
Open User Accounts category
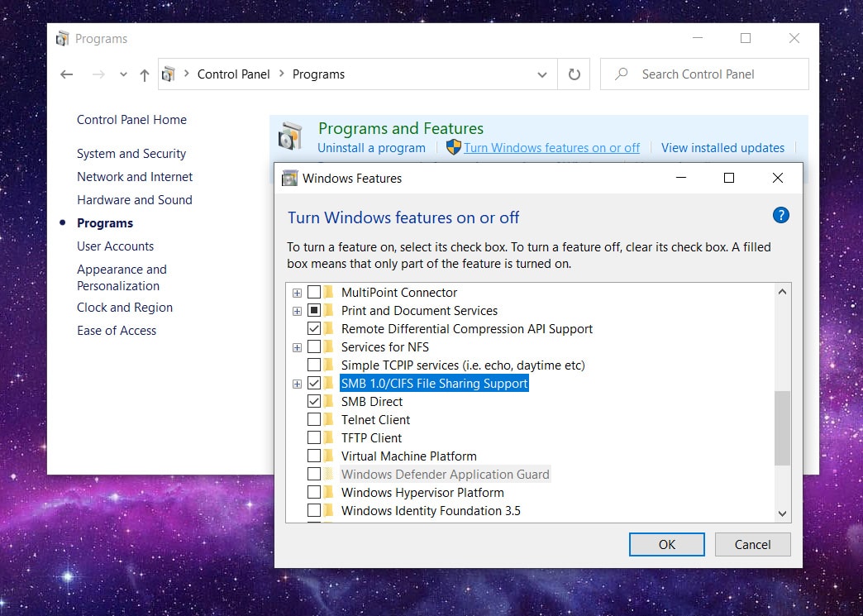pyautogui.click(x=115, y=246)
